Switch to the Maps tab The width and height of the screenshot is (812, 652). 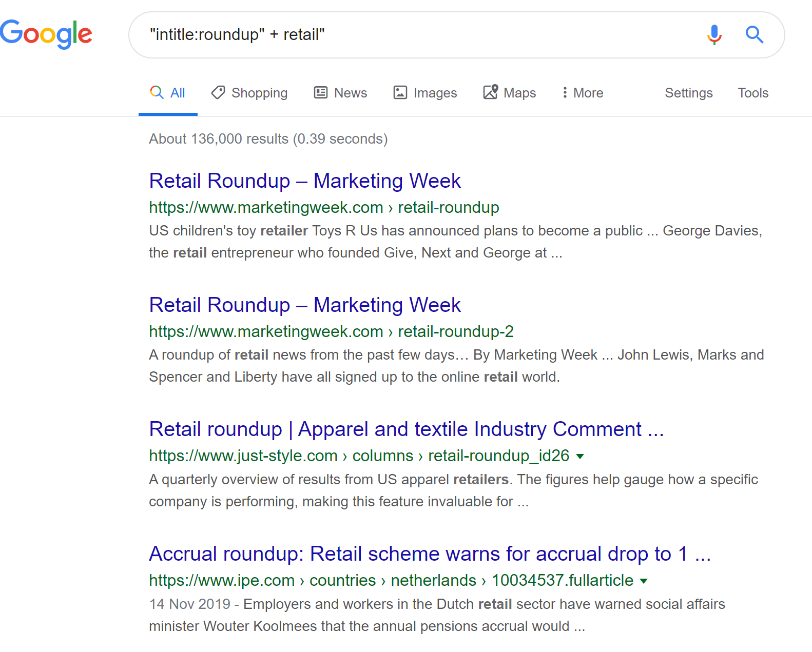coord(509,93)
